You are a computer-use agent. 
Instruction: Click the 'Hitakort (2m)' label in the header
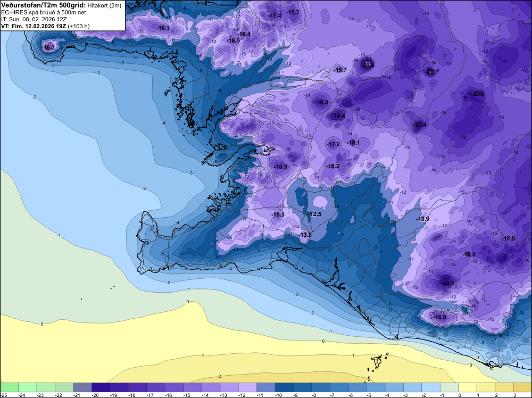coord(104,5)
